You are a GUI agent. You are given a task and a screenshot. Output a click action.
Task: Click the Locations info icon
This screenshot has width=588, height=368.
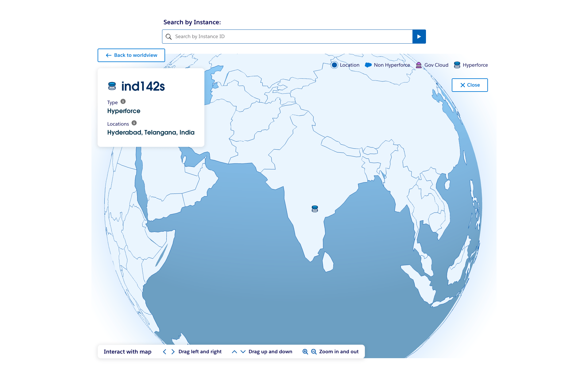coord(134,123)
